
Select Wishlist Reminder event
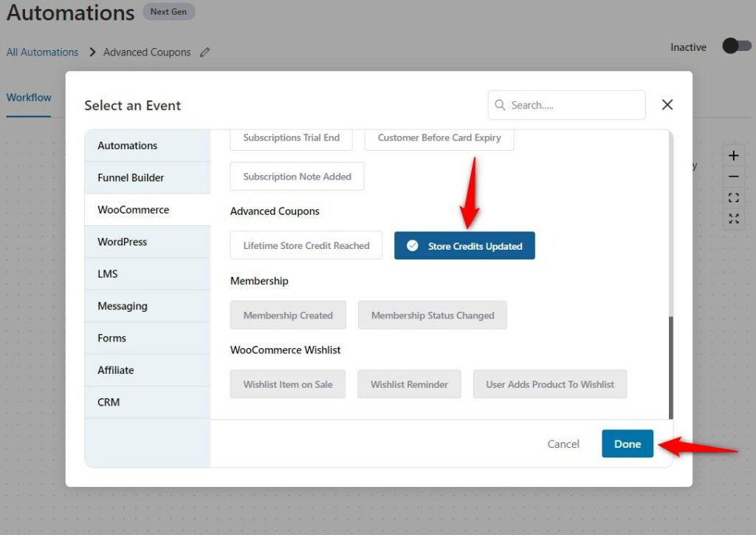409,384
